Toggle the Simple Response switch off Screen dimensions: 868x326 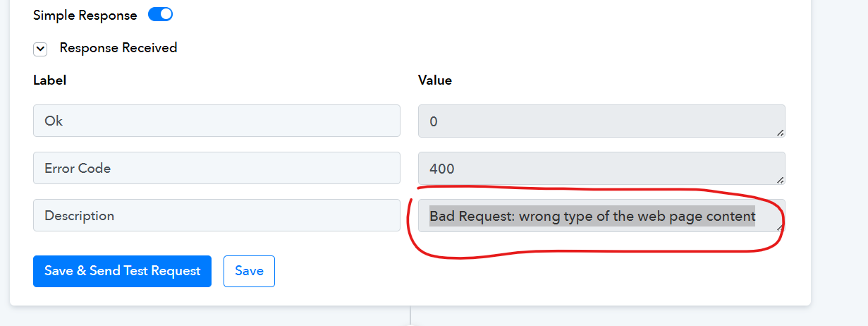point(160,15)
